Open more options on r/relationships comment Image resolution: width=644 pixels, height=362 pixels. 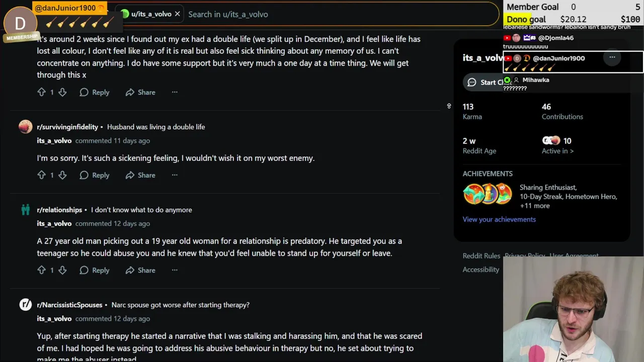[175, 270]
